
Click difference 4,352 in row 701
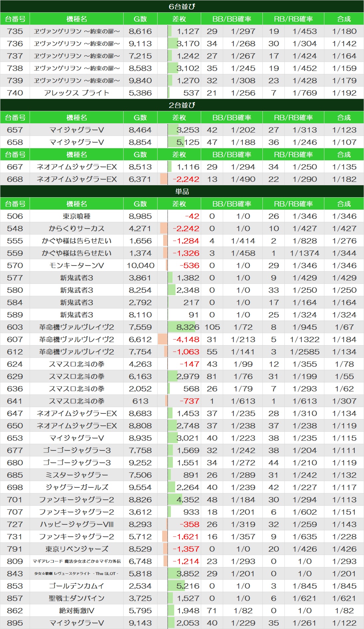(188, 500)
